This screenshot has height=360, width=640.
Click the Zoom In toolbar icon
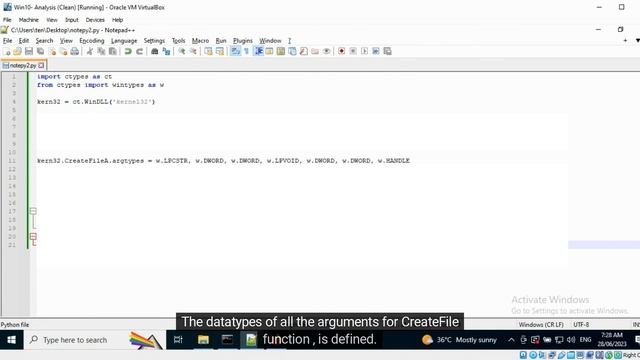click(182, 51)
